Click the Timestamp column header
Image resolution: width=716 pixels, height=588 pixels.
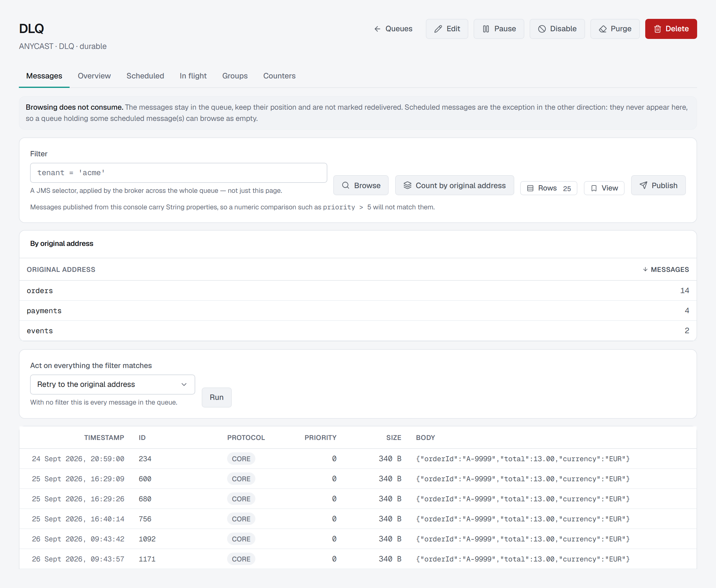[104, 438]
